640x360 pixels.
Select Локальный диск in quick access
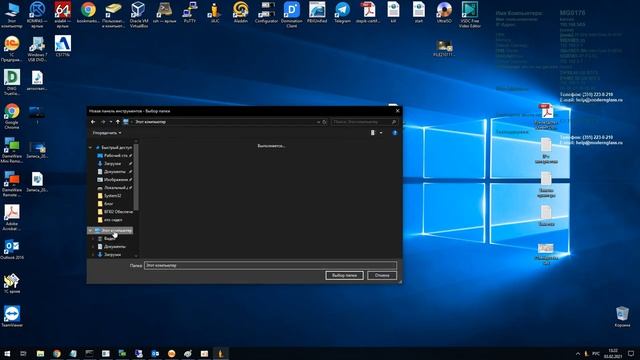(x=114, y=188)
